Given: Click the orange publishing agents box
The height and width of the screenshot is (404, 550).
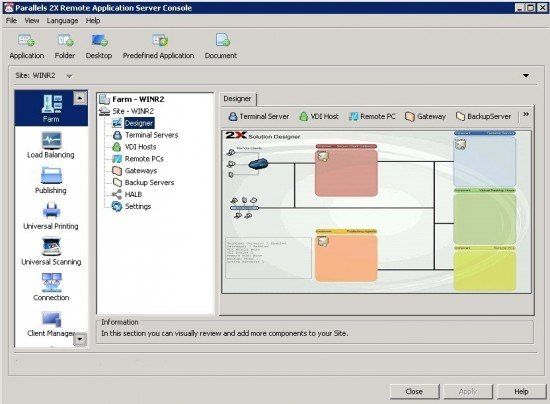Looking at the screenshot, I should (346, 258).
